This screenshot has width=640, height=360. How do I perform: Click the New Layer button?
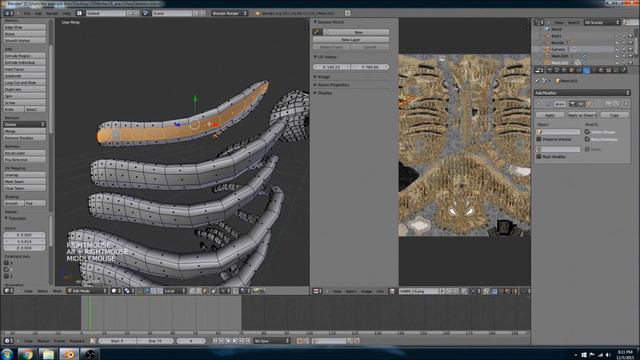tap(351, 40)
